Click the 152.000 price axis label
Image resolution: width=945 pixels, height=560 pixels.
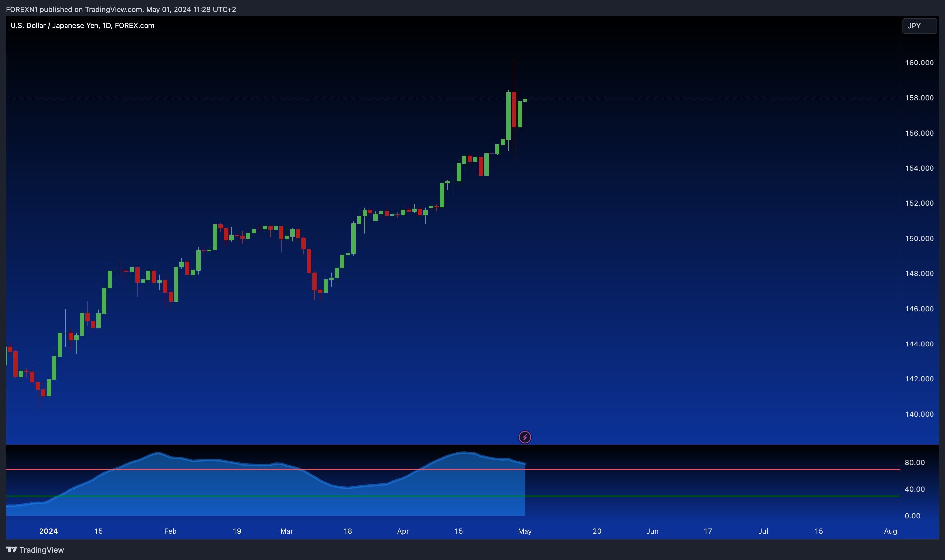[919, 203]
